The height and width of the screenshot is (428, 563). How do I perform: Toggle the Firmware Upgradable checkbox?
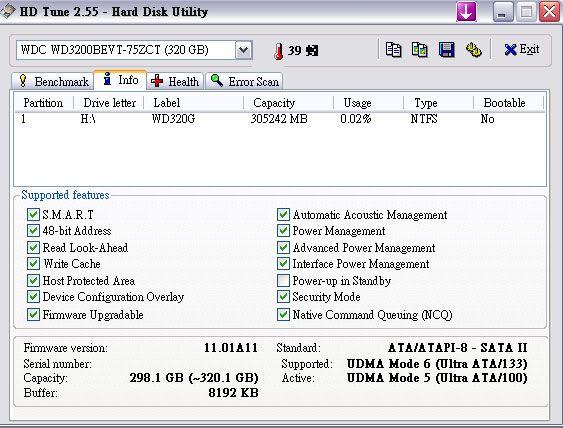tap(33, 315)
